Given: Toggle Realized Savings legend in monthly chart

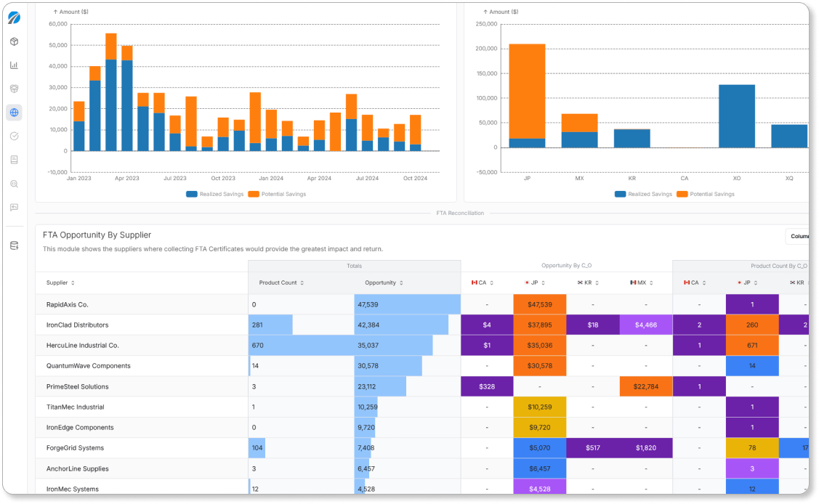Looking at the screenshot, I should tap(214, 194).
